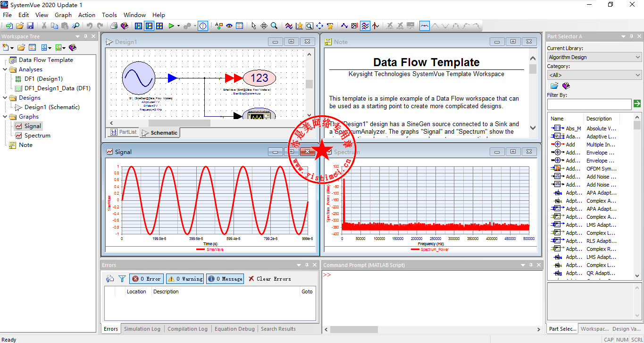Switch to Compilation Log tab

click(187, 329)
